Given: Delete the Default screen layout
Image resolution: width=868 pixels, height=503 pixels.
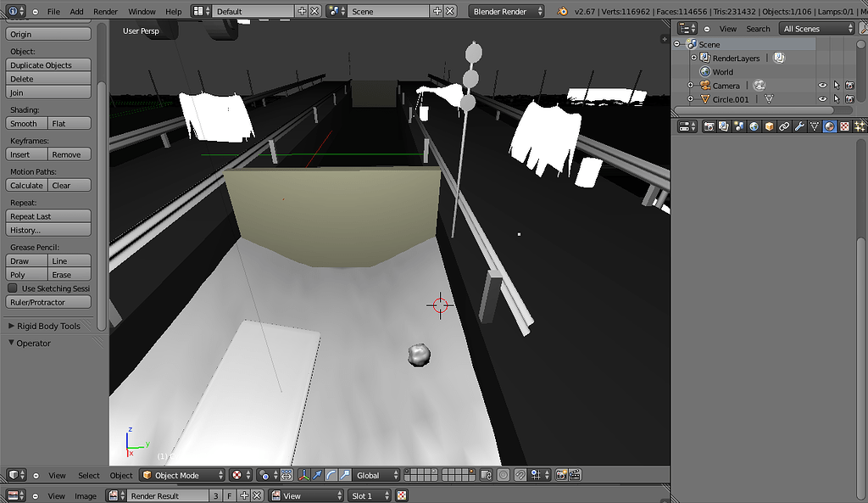Looking at the screenshot, I should pyautogui.click(x=314, y=11).
